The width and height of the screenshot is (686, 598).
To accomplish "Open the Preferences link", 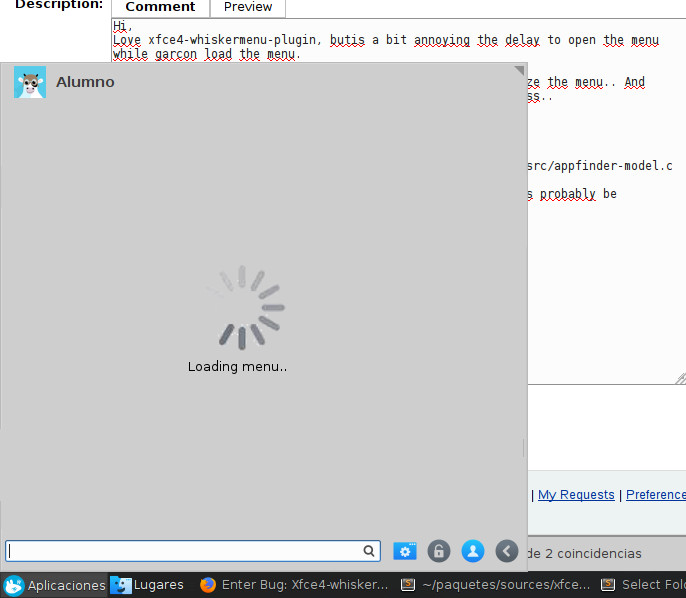I will tap(656, 495).
